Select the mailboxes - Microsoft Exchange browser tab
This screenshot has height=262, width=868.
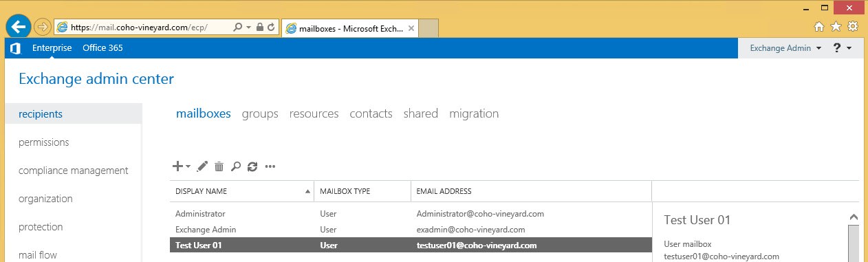click(350, 28)
